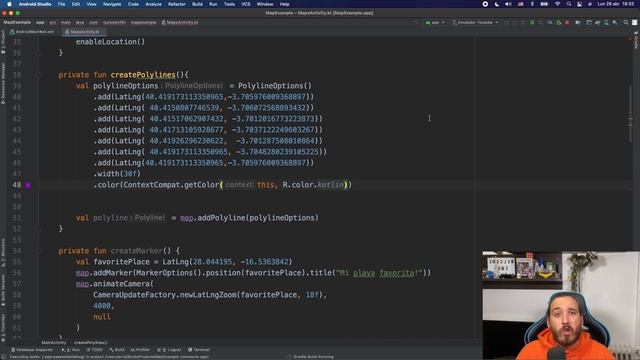This screenshot has width=640, height=360.
Task: Open the Logcat tool window
Action: (x=169, y=350)
